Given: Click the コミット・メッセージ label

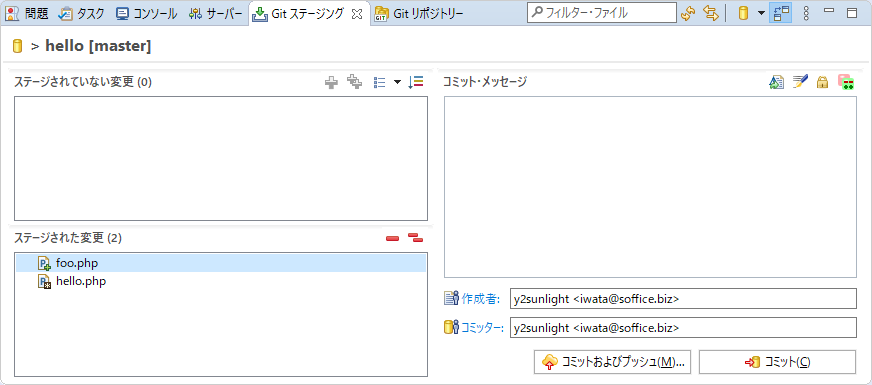Looking at the screenshot, I should coord(484,82).
